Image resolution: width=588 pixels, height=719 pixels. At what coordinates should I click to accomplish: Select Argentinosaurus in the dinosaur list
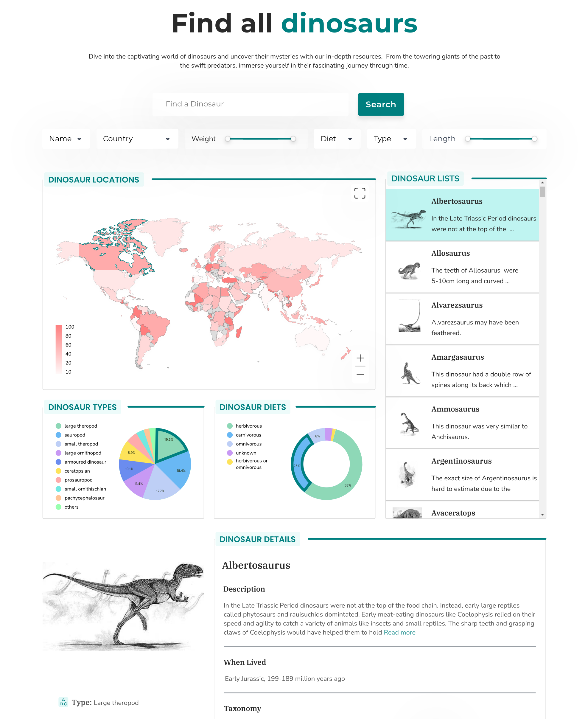tap(462, 475)
